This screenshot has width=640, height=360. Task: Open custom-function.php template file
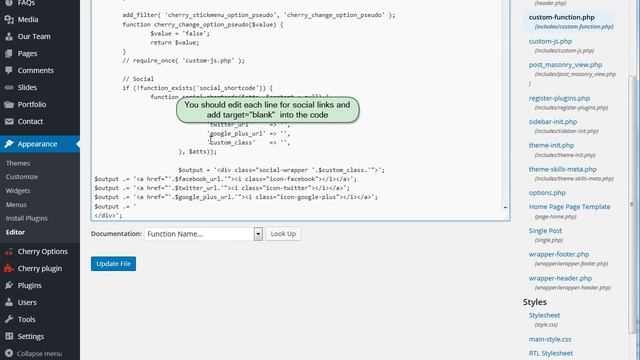pos(562,17)
